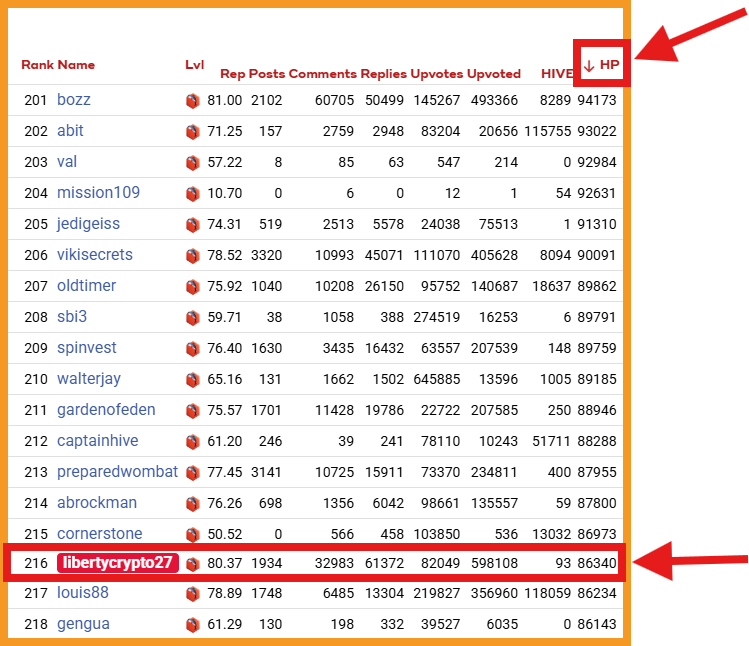Click the level icon in vikisecrets row

(x=193, y=256)
